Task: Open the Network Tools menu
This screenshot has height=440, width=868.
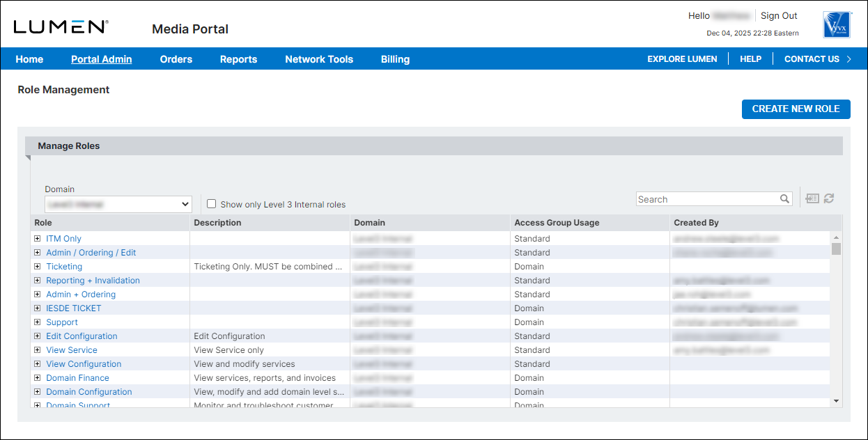Action: pyautogui.click(x=318, y=59)
